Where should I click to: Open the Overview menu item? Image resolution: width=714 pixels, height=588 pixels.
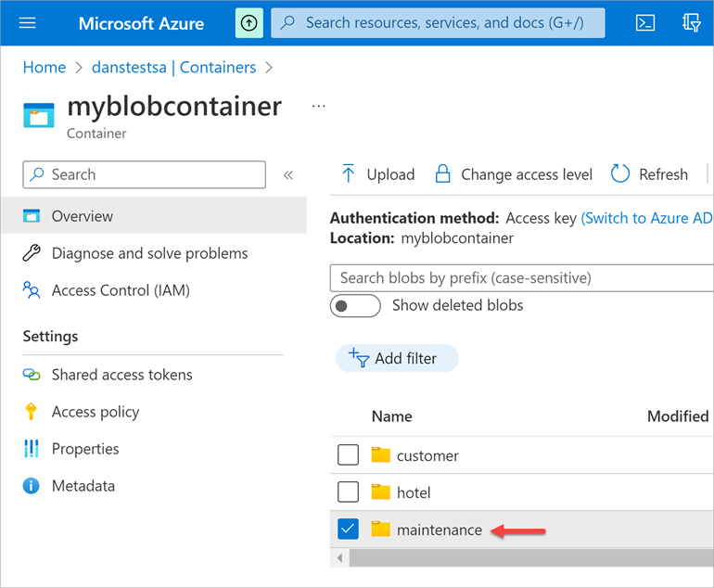(x=154, y=215)
